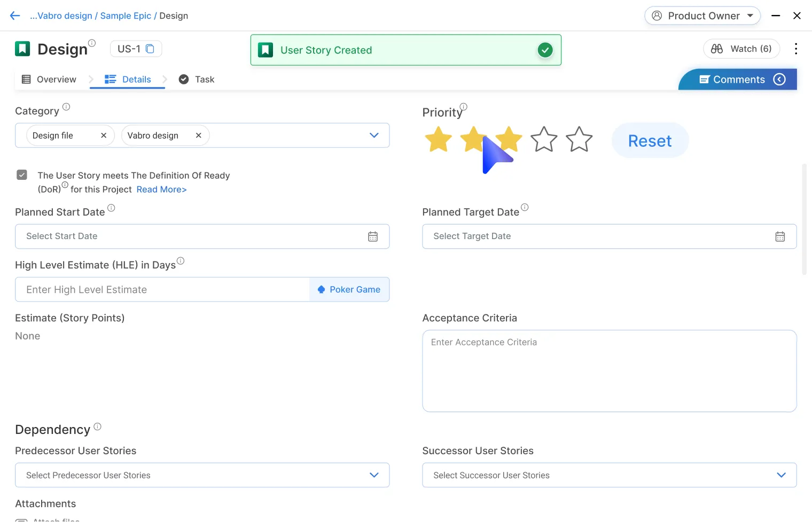Viewport: 812px width, 522px height.
Task: Reset the priority rating
Action: pyautogui.click(x=650, y=140)
